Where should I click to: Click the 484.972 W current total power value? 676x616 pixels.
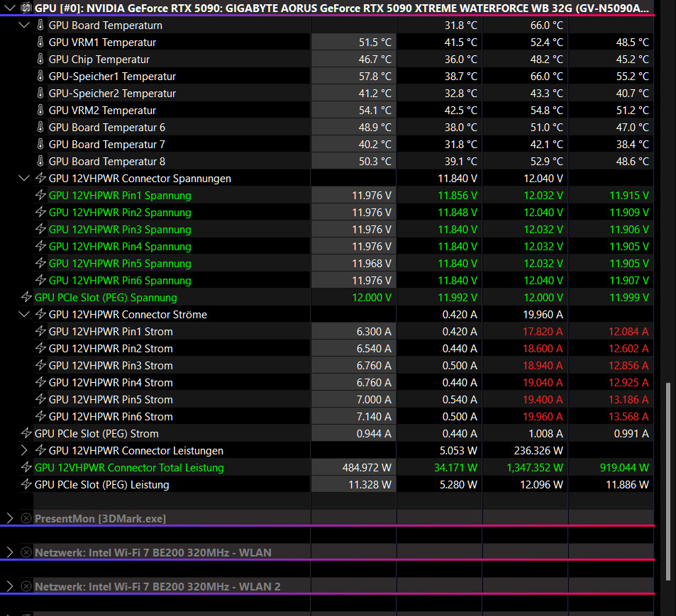point(367,467)
